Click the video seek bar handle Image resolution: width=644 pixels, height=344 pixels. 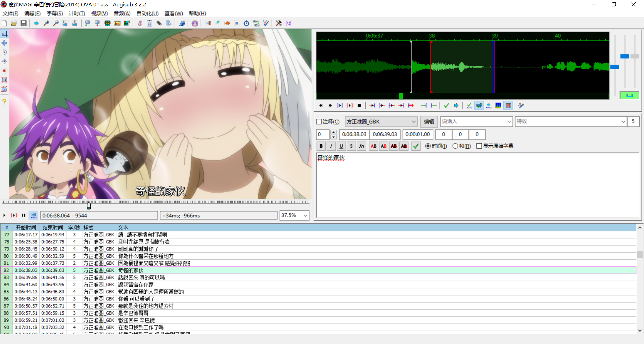[x=89, y=205]
